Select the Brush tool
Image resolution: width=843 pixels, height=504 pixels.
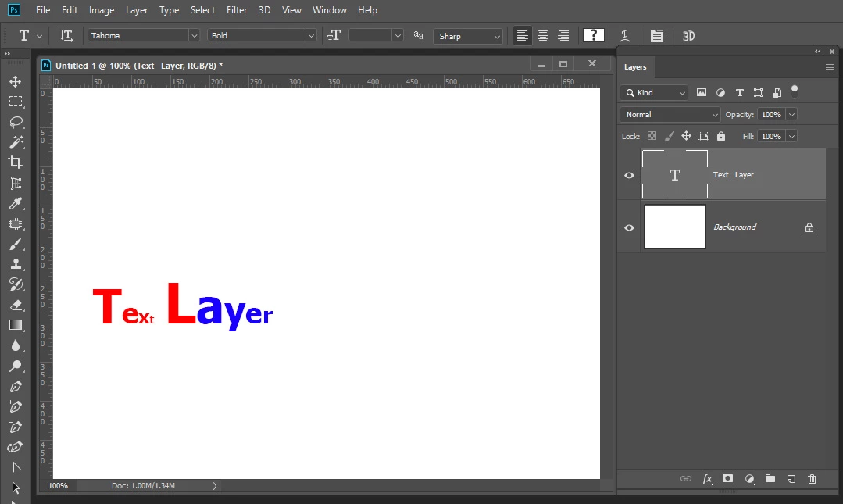coord(15,245)
